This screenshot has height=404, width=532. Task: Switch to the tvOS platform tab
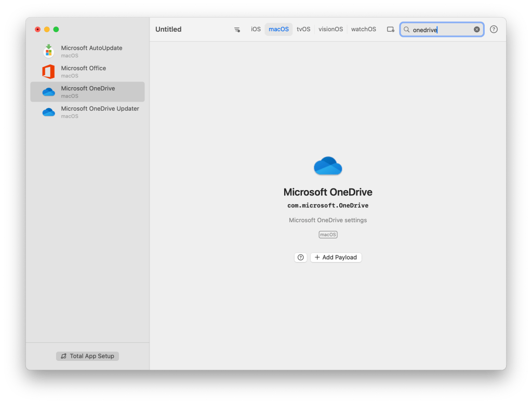tap(303, 30)
